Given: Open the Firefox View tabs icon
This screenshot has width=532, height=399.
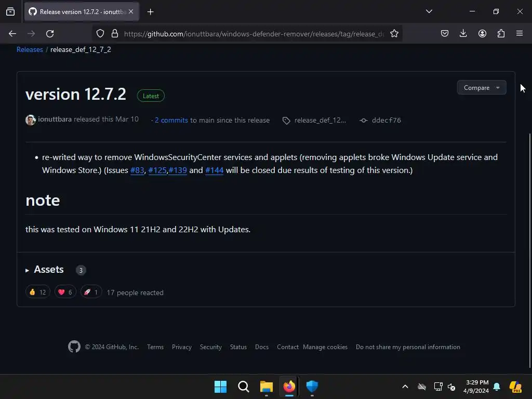Looking at the screenshot, I should click(x=10, y=11).
